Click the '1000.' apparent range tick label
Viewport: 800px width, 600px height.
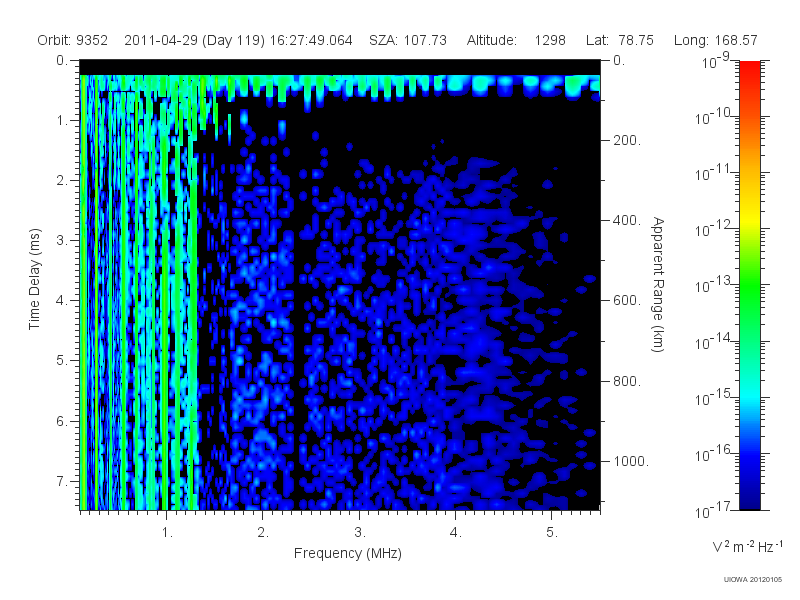click(631, 461)
